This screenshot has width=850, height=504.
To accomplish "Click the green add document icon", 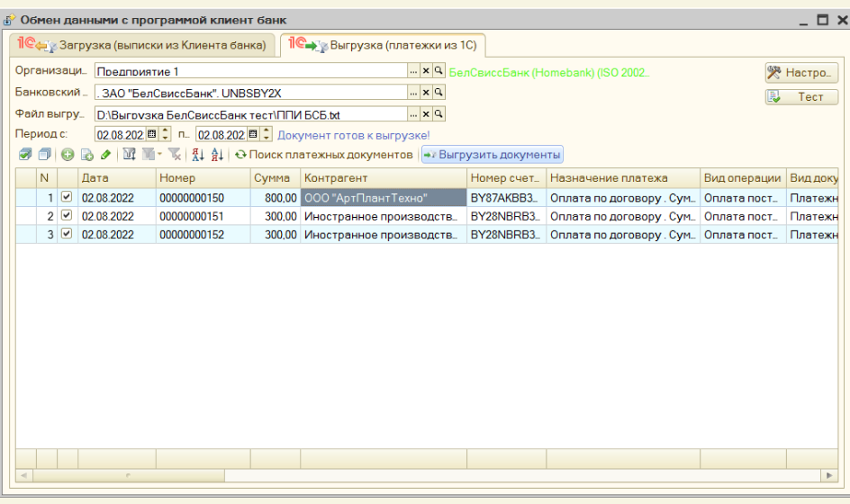I will point(68,155).
